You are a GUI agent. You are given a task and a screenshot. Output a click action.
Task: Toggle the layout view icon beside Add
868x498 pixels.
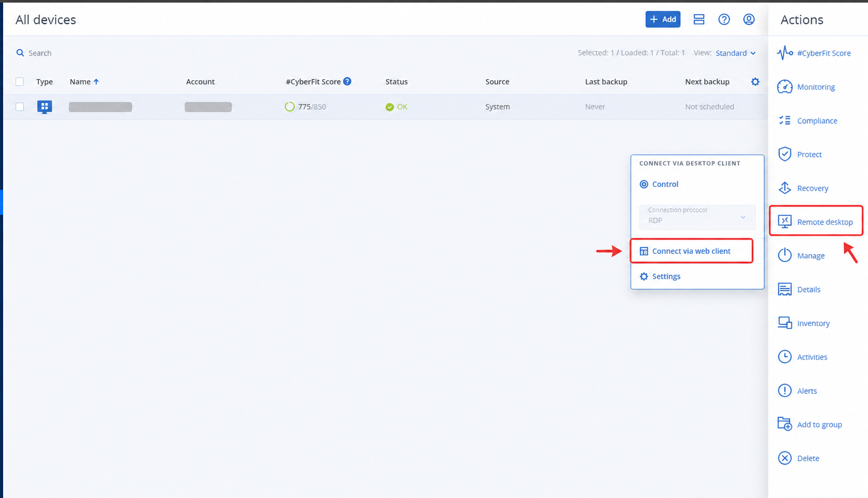(699, 19)
